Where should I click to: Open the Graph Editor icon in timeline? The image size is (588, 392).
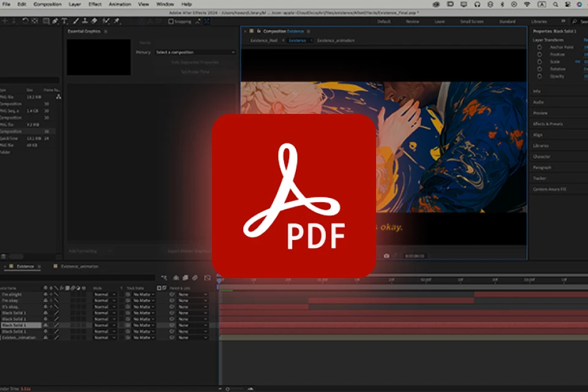(208, 277)
